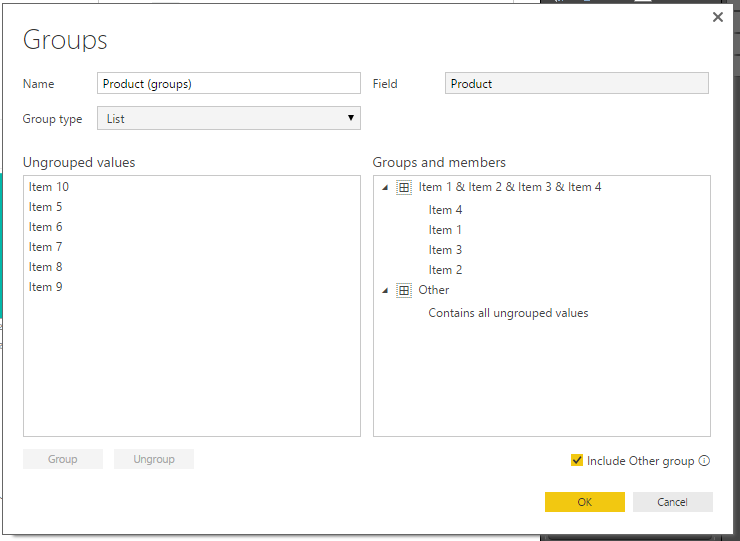Select Item 4 group member
The height and width of the screenshot is (541, 740).
pyautogui.click(x=445, y=210)
